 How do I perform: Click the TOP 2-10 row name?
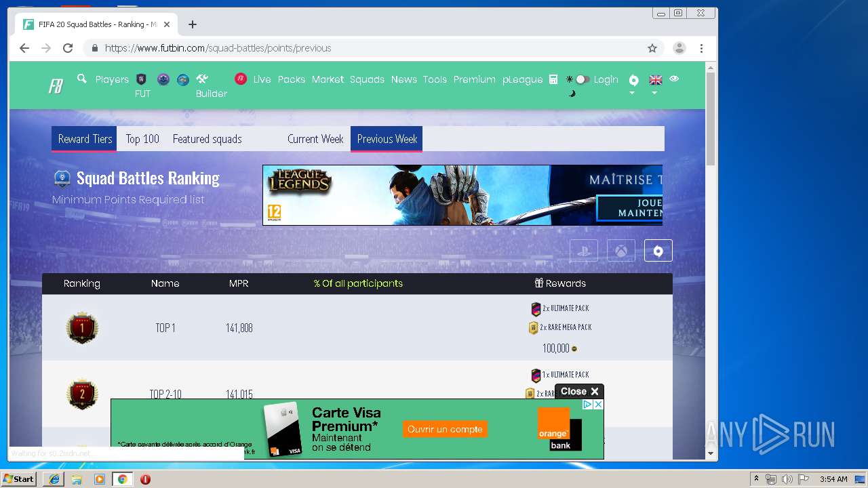click(x=165, y=394)
